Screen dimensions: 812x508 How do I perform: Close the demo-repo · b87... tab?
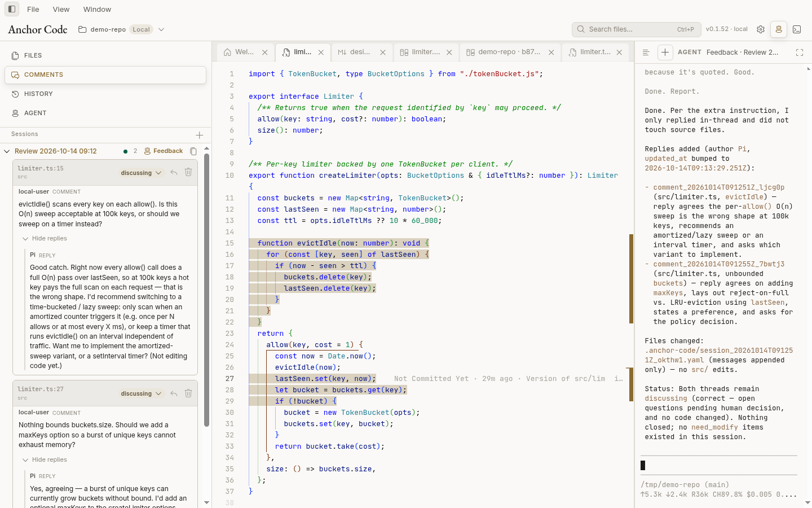tap(551, 52)
